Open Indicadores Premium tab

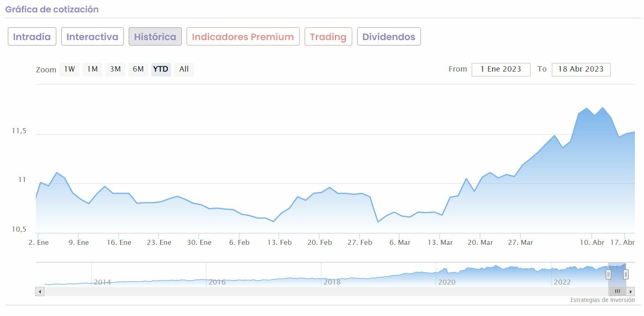point(243,37)
